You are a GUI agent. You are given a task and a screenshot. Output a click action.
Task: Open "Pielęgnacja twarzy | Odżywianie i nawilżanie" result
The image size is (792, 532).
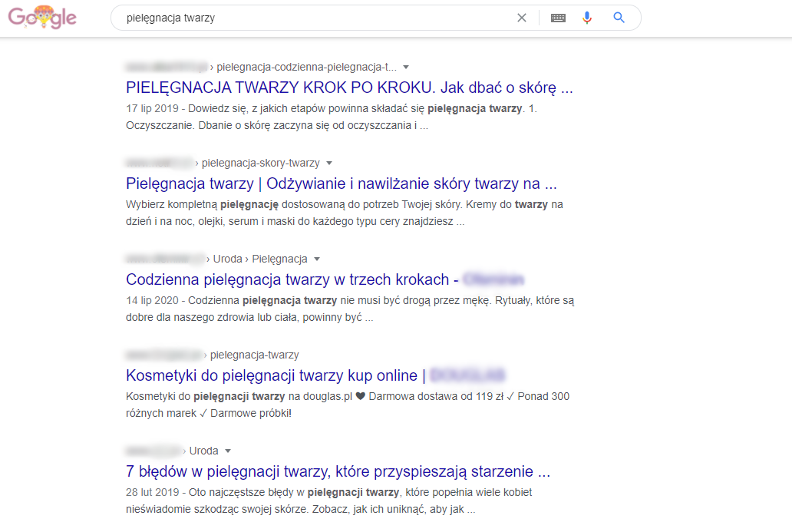(341, 184)
